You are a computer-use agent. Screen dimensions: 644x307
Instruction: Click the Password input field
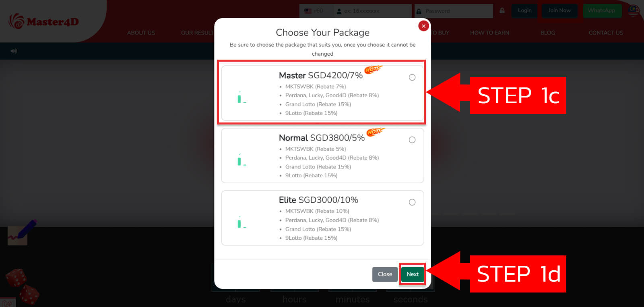pyautogui.click(x=454, y=11)
